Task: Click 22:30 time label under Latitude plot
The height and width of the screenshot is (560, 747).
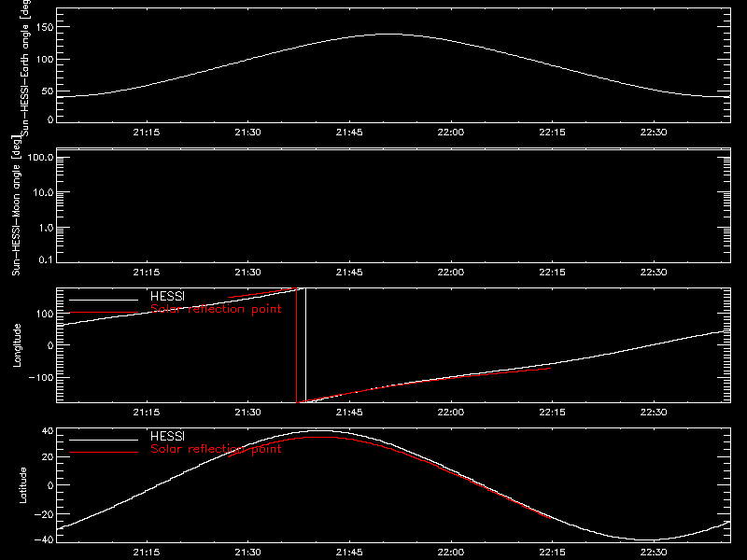Action: (654, 552)
